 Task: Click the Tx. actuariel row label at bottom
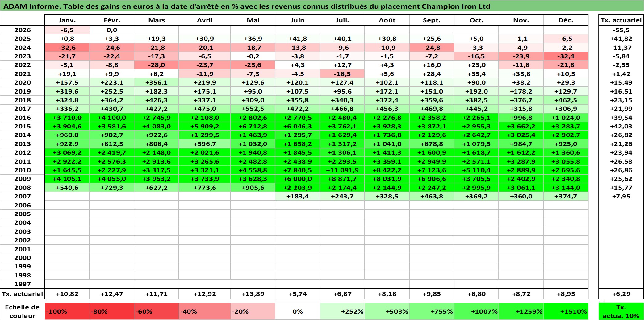point(23,294)
